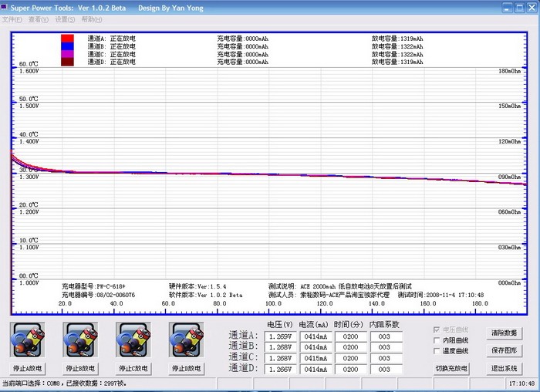This screenshot has height=392, width=540.
Task: Click the dark red channel D legend swatch
Action: (67, 62)
